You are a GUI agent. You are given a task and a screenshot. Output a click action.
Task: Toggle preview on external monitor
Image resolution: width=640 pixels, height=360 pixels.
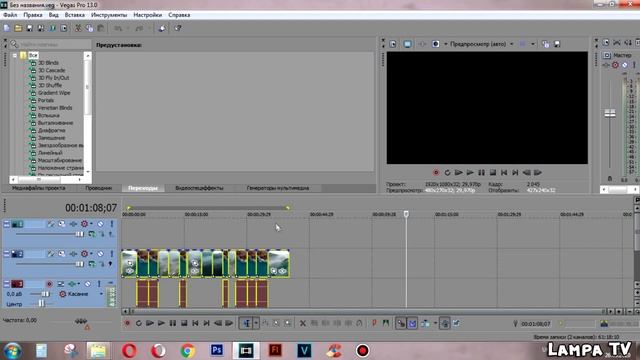coord(407,44)
